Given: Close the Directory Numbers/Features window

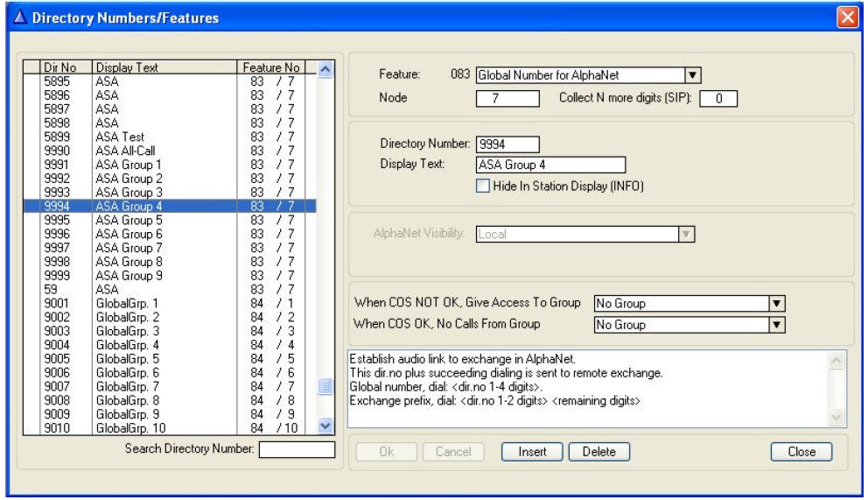Looking at the screenshot, I should coord(847,16).
